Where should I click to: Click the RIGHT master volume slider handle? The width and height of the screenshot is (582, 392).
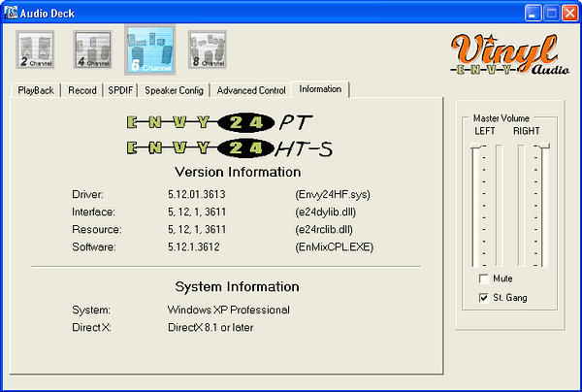pyautogui.click(x=544, y=146)
